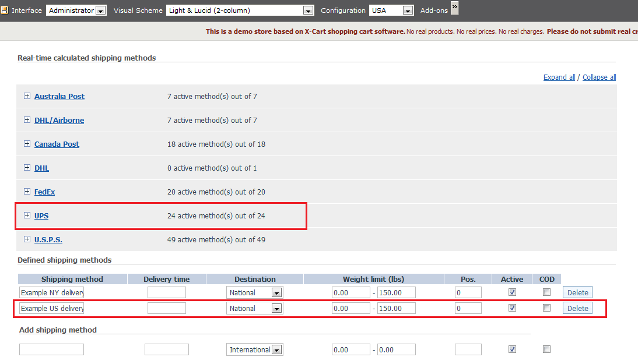The height and width of the screenshot is (364, 638).
Task: Click new shipping method name field
Action: coord(52,350)
